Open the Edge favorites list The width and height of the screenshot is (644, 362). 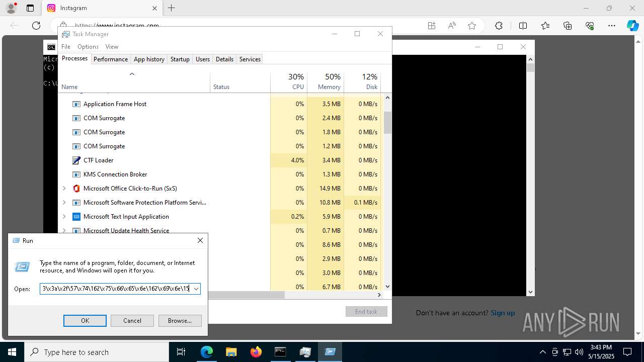click(x=545, y=26)
